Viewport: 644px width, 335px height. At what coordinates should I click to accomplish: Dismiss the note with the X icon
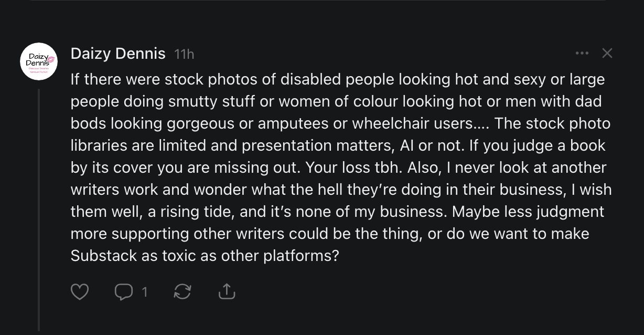click(607, 53)
